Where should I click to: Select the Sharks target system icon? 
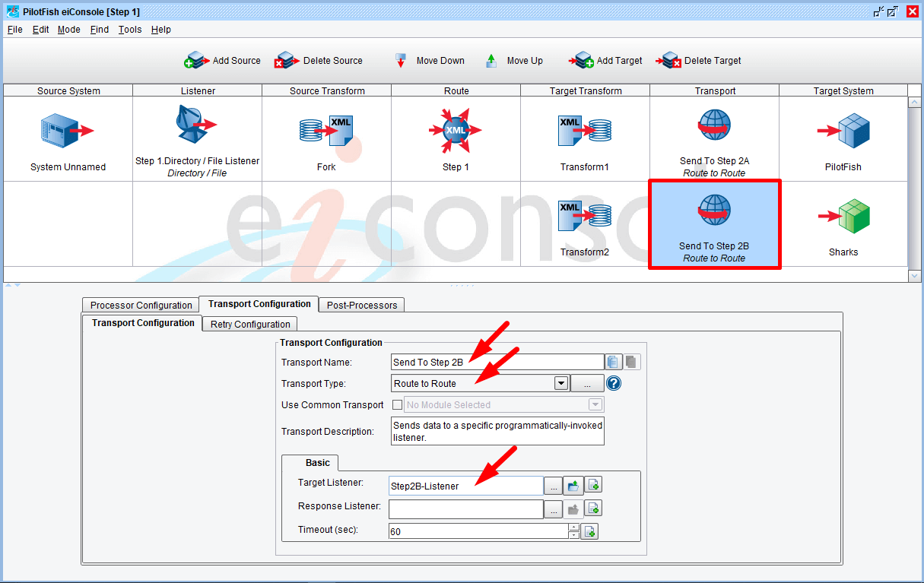click(843, 216)
